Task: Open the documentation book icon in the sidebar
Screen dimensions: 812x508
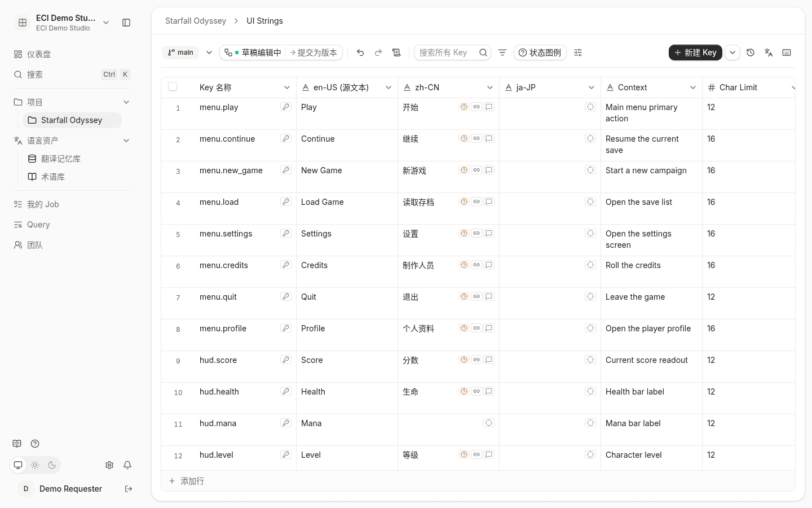Action: coord(17,444)
